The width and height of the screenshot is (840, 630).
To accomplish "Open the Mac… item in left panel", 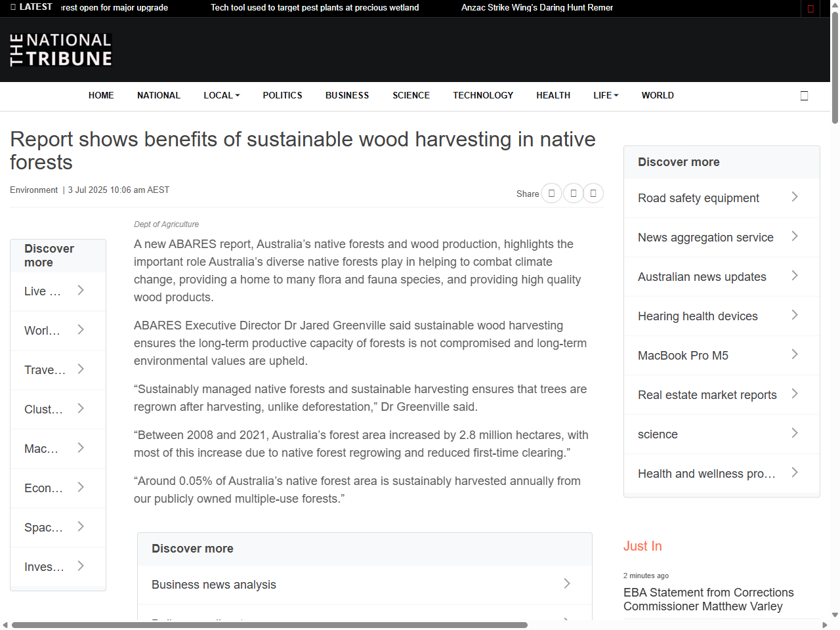I will pyautogui.click(x=58, y=449).
